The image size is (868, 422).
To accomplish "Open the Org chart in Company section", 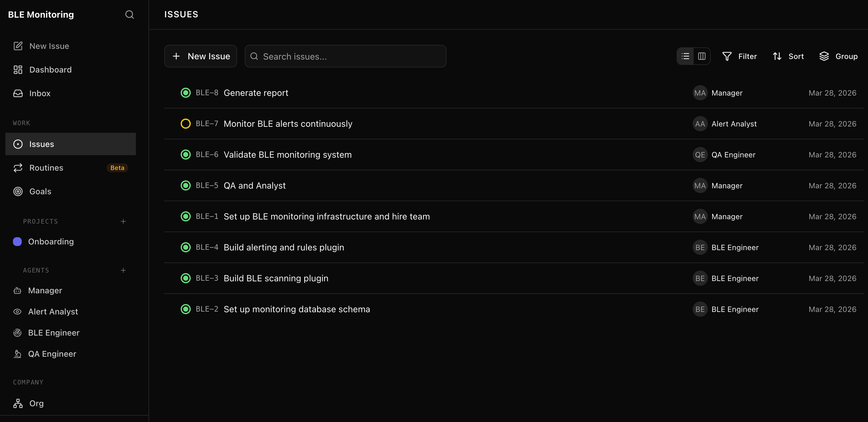I will coord(36,403).
